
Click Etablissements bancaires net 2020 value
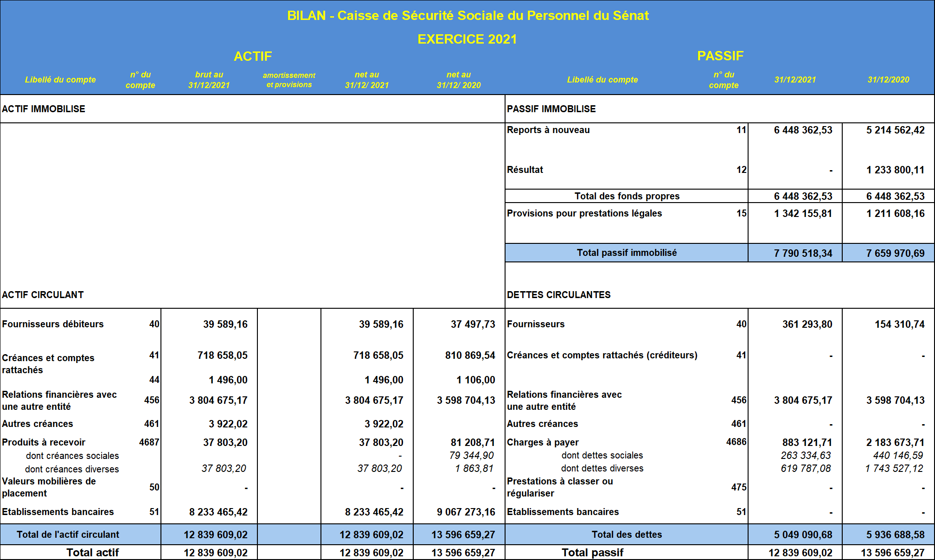point(466,512)
